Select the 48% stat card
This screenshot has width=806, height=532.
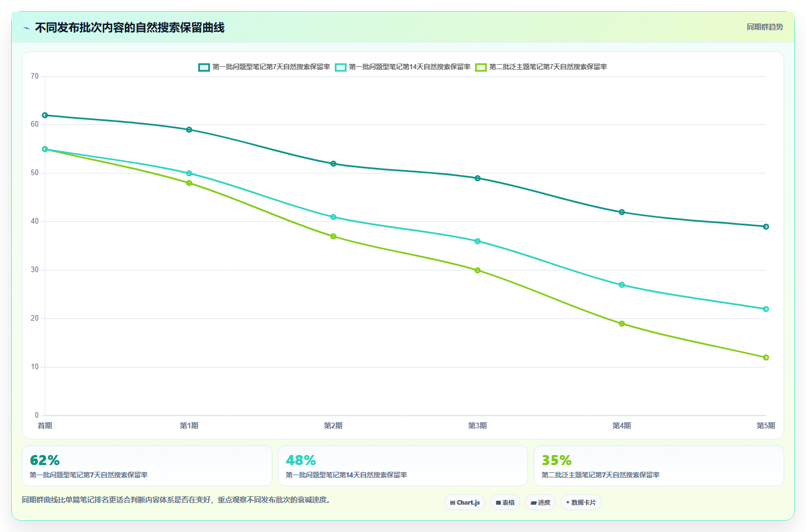click(x=403, y=466)
